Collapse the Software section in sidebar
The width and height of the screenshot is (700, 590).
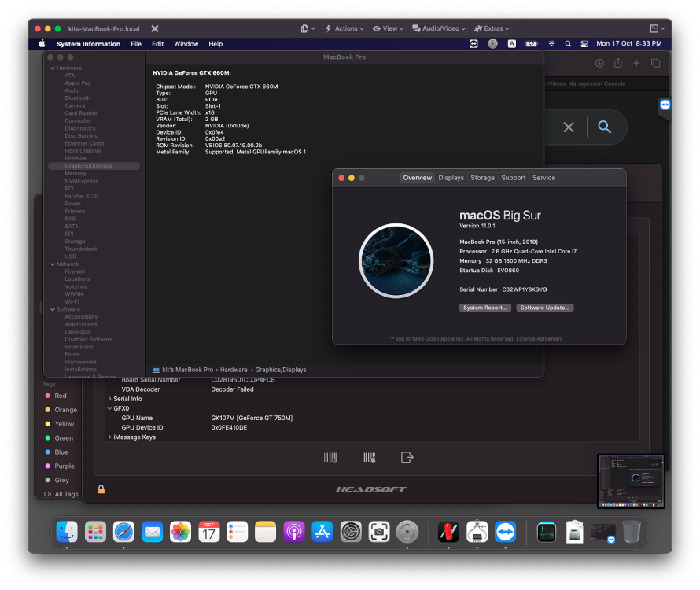[53, 309]
